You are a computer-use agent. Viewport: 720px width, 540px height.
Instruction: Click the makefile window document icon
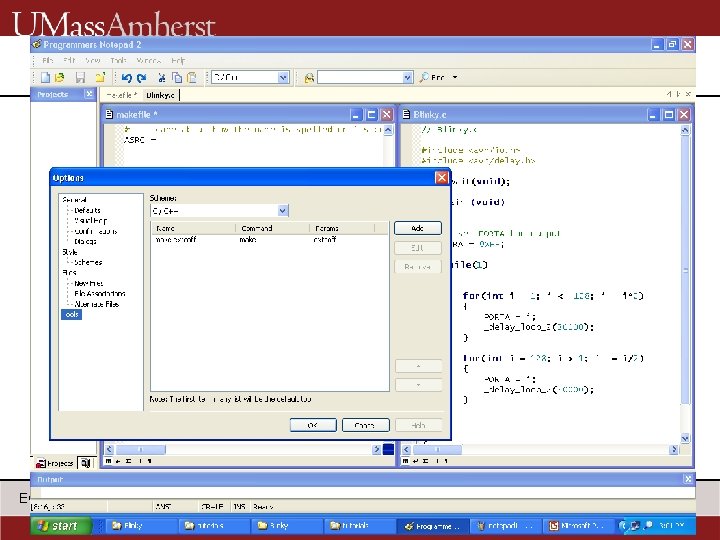coord(109,114)
